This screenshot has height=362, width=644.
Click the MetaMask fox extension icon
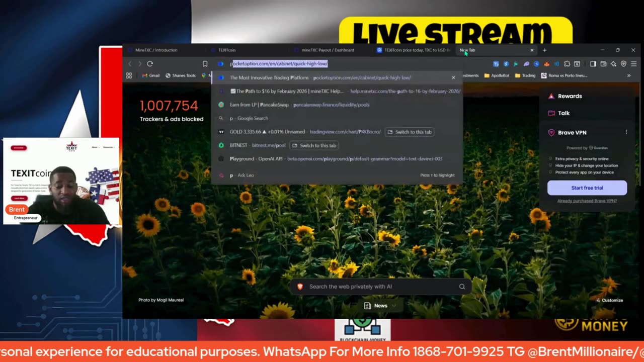pyautogui.click(x=546, y=64)
